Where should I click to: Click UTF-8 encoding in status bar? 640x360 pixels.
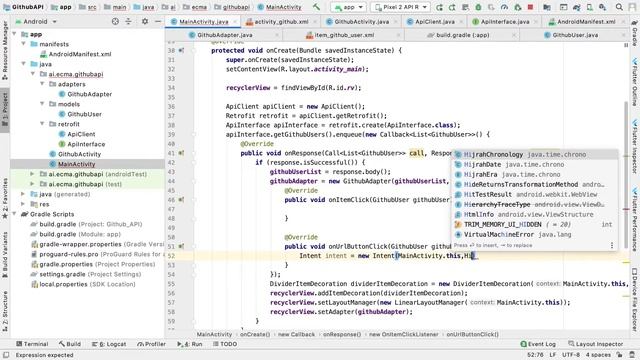pyautogui.click(x=571, y=355)
